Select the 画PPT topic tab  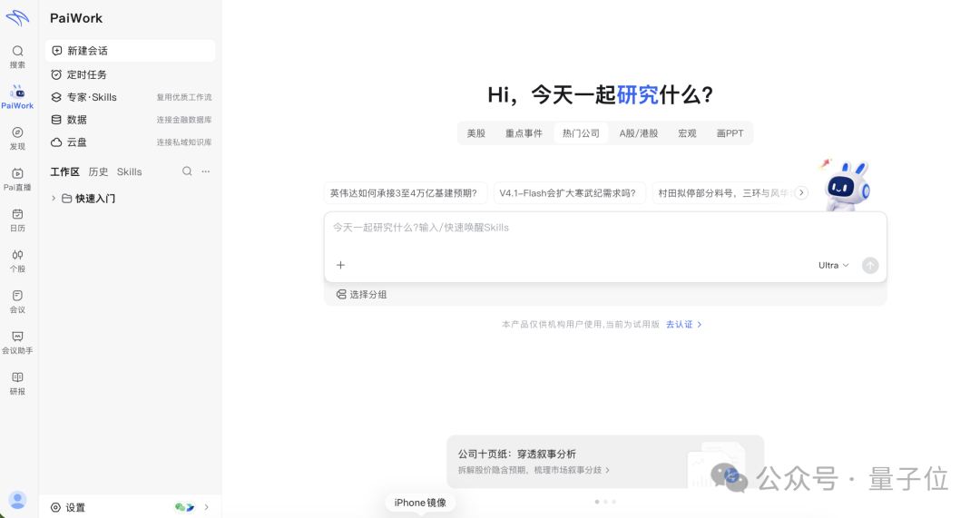point(730,133)
